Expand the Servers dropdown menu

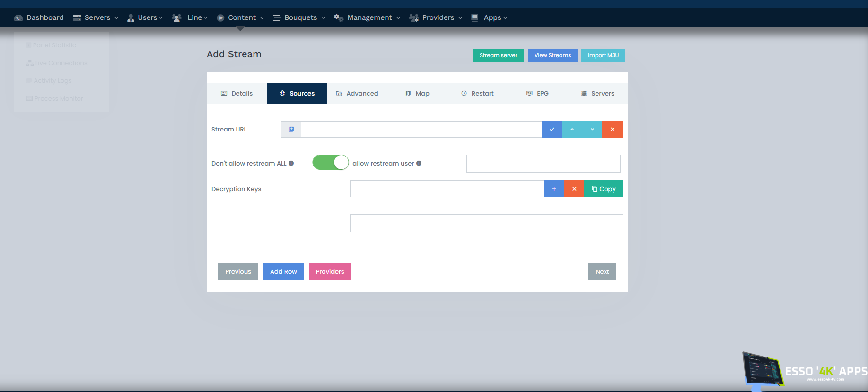(96, 17)
